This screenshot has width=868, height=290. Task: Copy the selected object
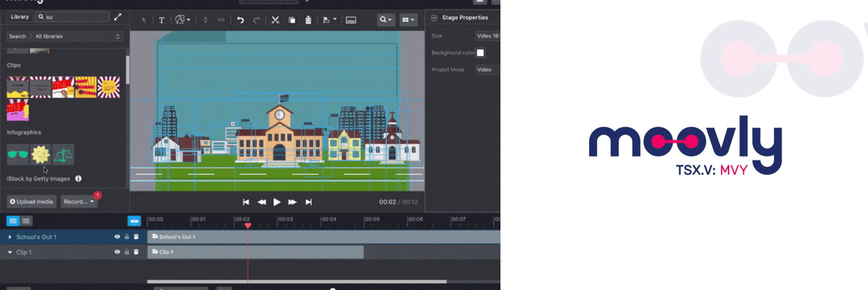pyautogui.click(x=292, y=20)
